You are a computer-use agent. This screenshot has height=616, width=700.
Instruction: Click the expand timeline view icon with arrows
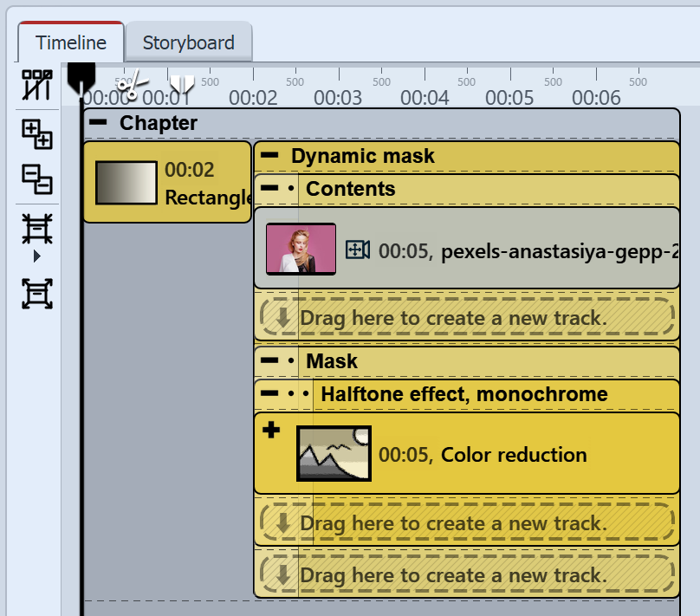[36, 295]
